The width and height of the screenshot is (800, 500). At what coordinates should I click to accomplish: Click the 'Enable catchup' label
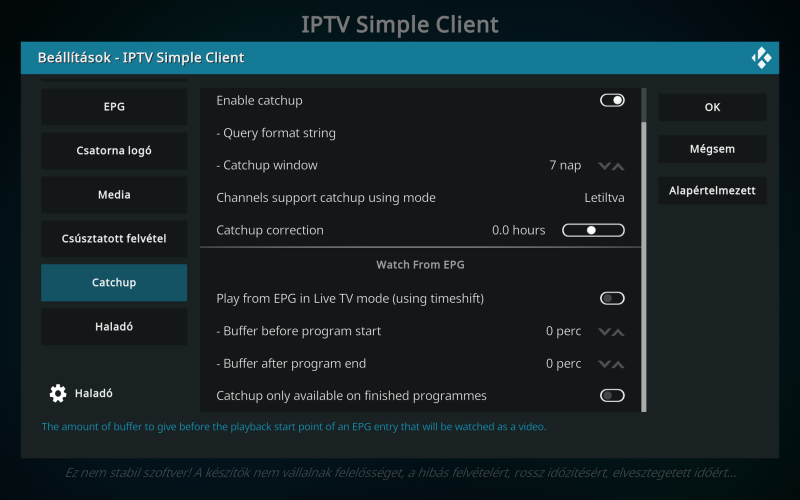click(x=259, y=101)
